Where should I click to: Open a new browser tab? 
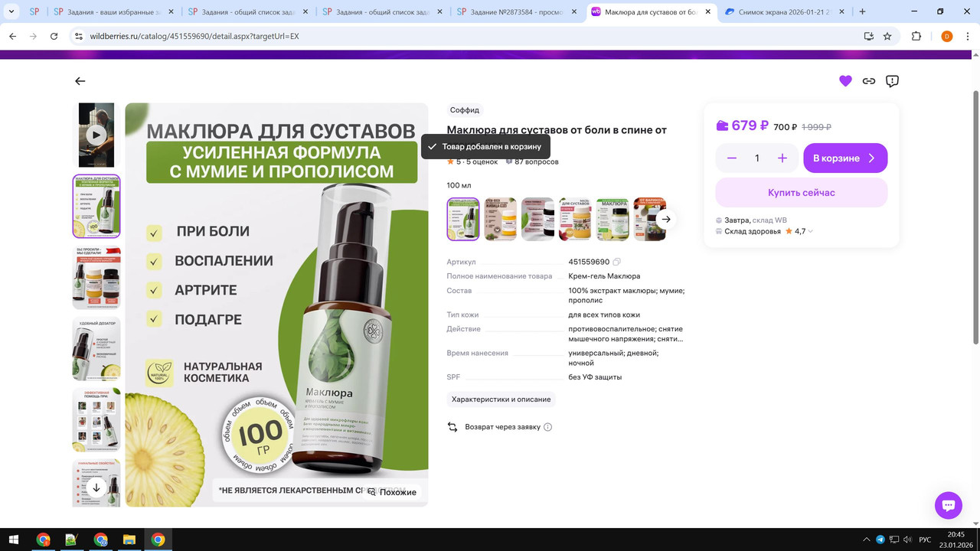pos(862,11)
